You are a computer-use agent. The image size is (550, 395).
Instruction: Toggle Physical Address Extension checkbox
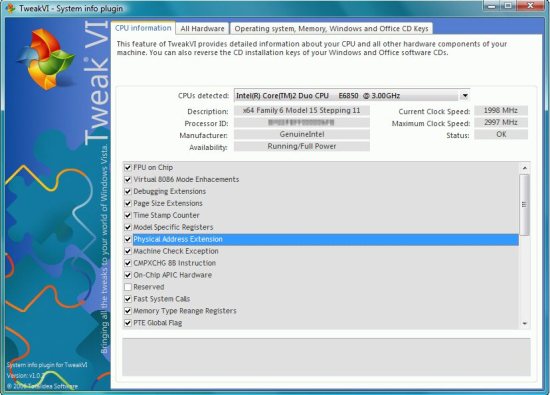128,239
